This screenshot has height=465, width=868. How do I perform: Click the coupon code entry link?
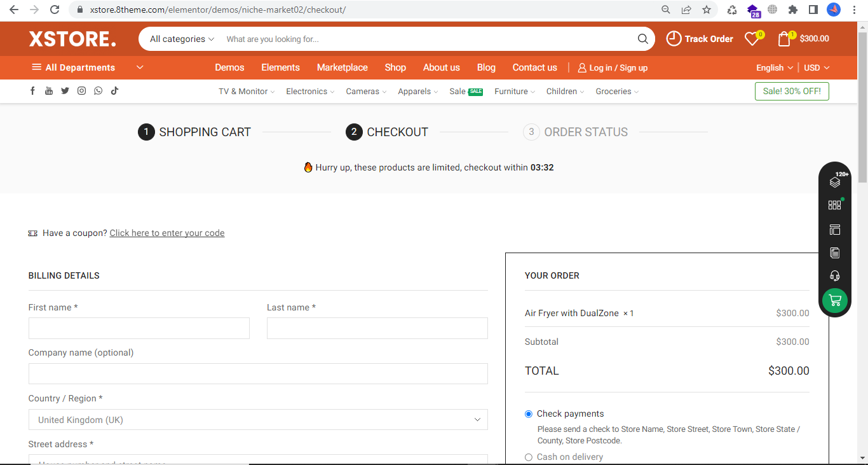167,233
